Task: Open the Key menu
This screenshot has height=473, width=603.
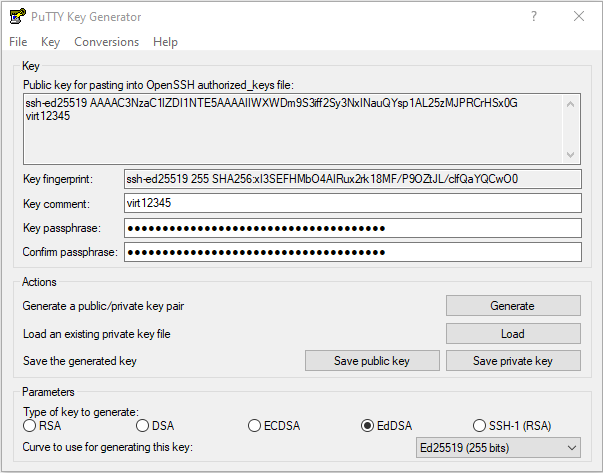Action: [51, 42]
